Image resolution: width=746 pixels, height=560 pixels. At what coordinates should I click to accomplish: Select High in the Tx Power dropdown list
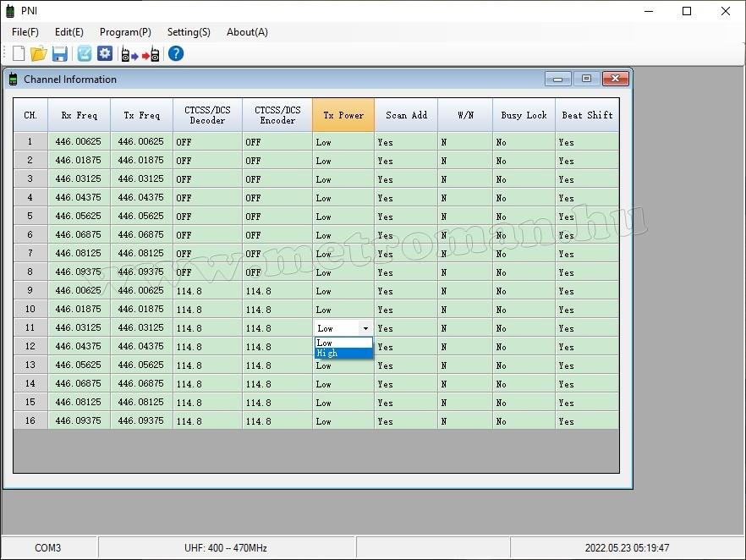tap(343, 354)
